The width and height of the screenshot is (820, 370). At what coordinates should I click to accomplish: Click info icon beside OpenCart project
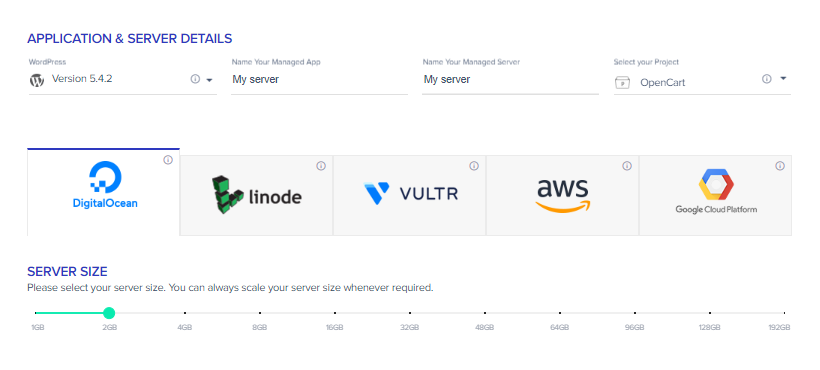(767, 79)
